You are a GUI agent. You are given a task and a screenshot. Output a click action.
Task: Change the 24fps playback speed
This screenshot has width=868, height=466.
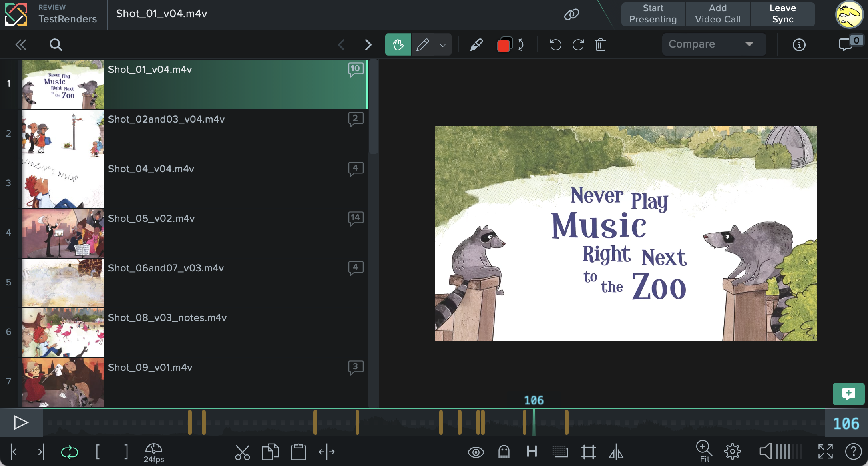tap(154, 453)
